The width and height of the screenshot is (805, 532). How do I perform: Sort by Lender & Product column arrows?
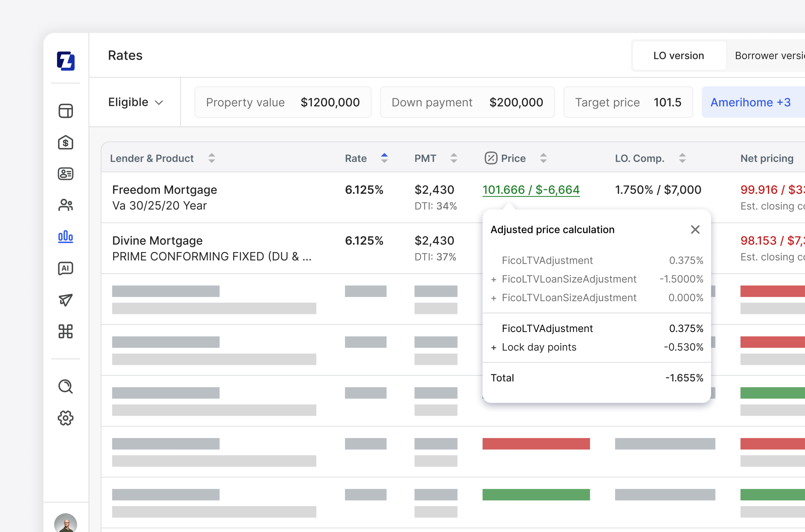[212, 158]
